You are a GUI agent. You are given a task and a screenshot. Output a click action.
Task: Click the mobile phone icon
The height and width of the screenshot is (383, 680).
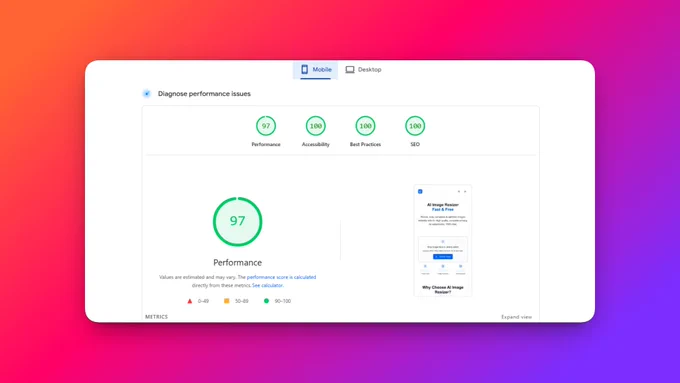pyautogui.click(x=304, y=69)
